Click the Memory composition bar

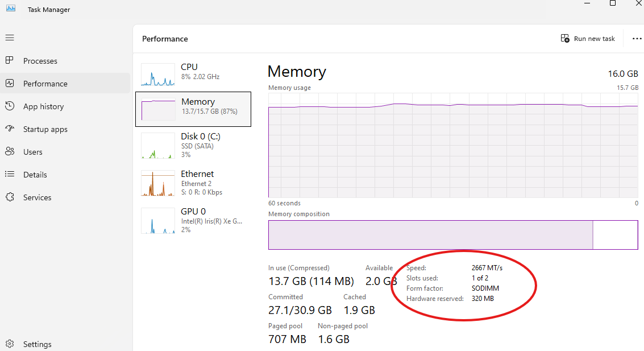coord(430,235)
